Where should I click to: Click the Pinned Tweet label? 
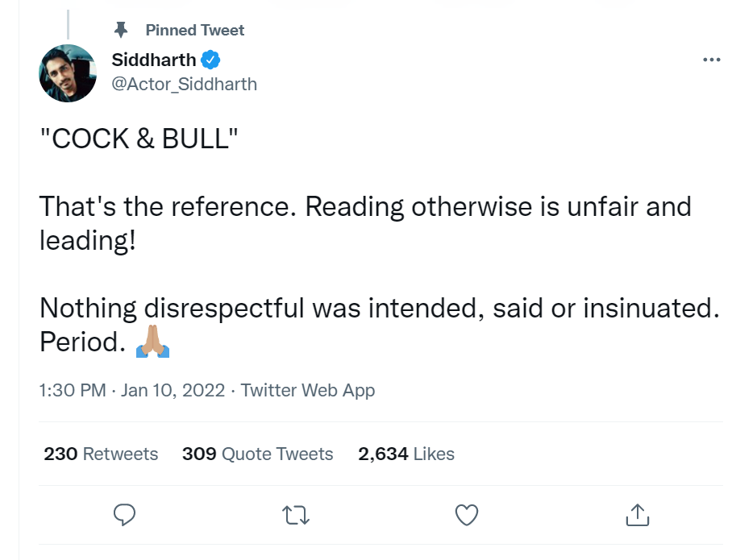pyautogui.click(x=194, y=30)
